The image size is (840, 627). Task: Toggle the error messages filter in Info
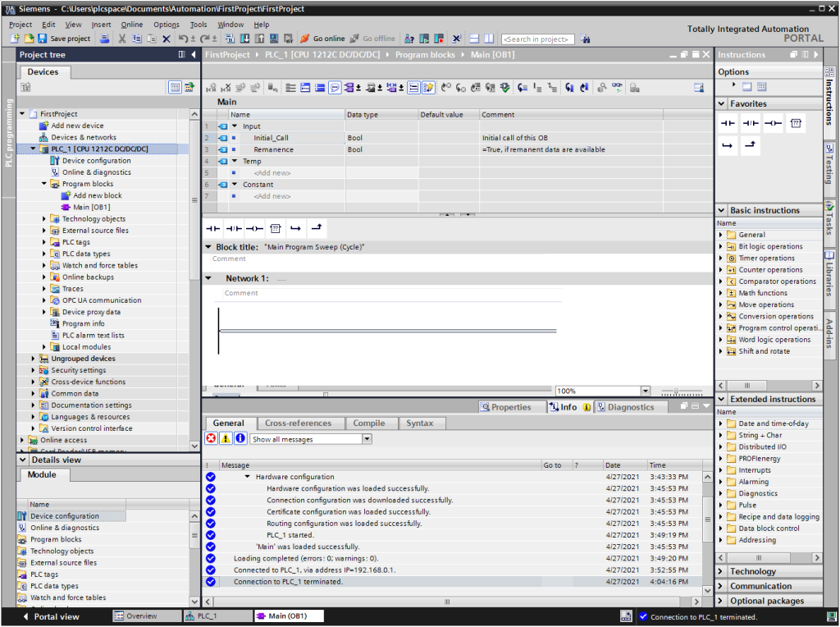pos(211,439)
